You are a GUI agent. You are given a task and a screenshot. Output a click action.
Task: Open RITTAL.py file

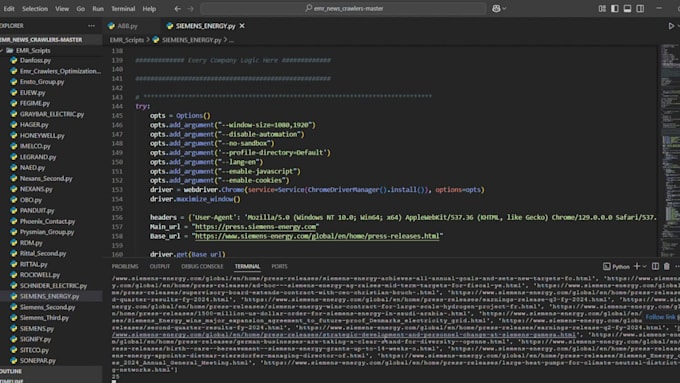(x=33, y=264)
